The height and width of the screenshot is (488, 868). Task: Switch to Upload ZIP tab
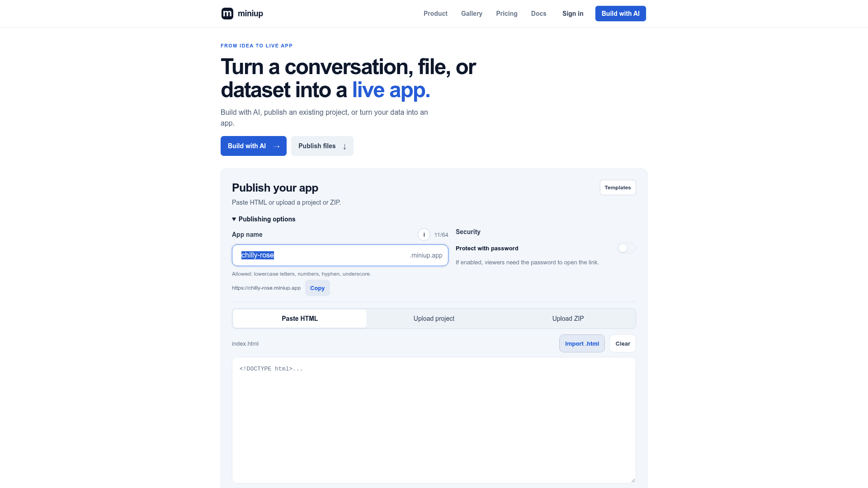(568, 319)
